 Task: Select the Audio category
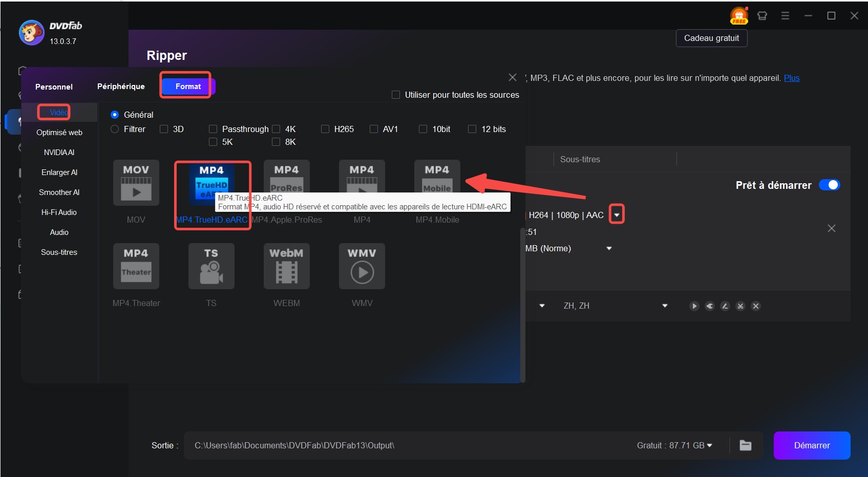point(59,232)
